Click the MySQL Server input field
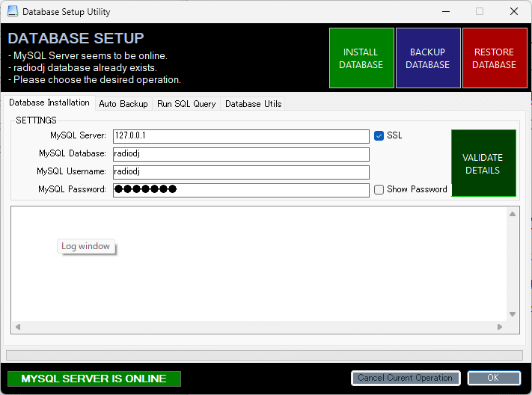This screenshot has width=532, height=395. point(241,136)
